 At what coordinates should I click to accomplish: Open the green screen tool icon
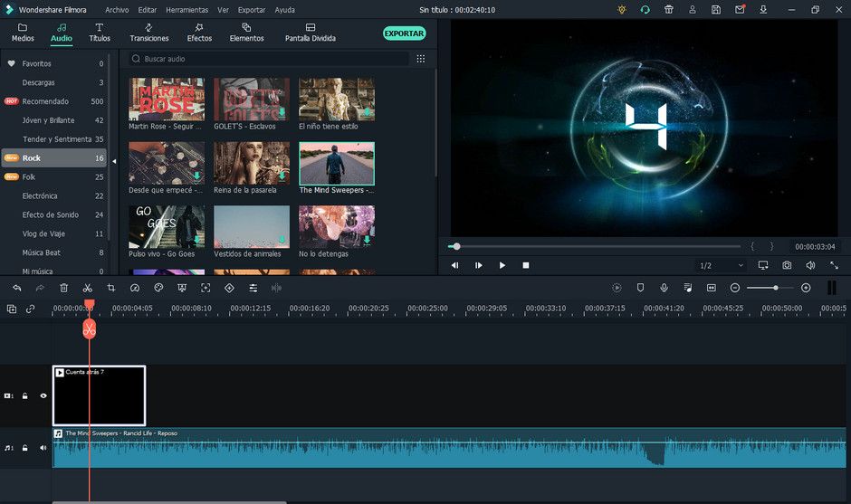[x=182, y=288]
